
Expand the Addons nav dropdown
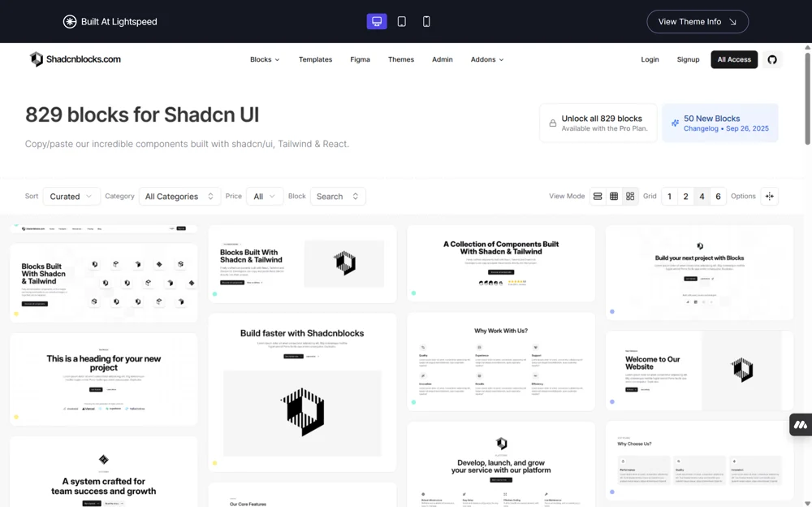[x=486, y=59]
